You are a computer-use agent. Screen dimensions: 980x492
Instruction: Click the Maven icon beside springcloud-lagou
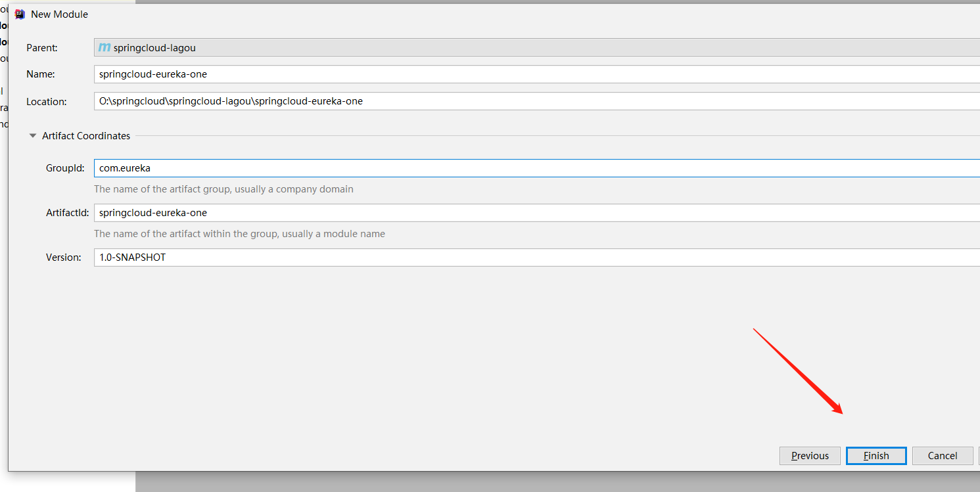pos(105,47)
